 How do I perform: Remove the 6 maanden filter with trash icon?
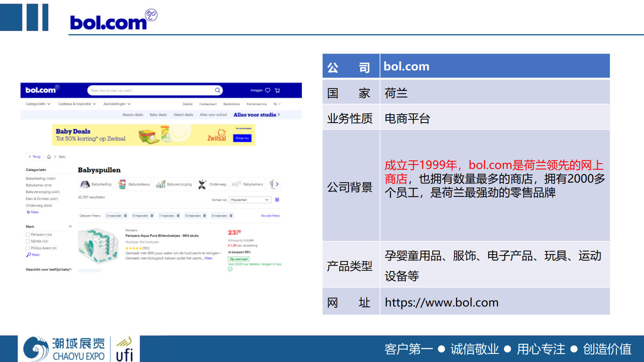click(152, 216)
